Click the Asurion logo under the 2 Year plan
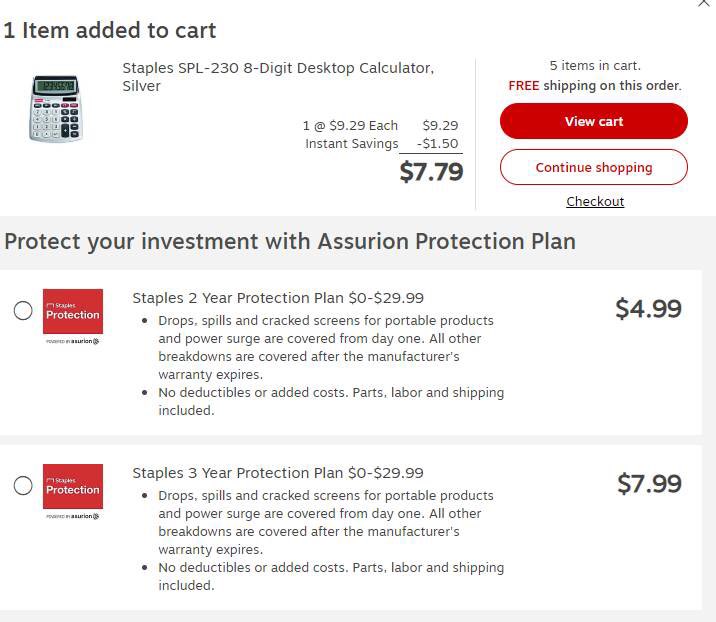This screenshot has width=716, height=622. point(73,341)
